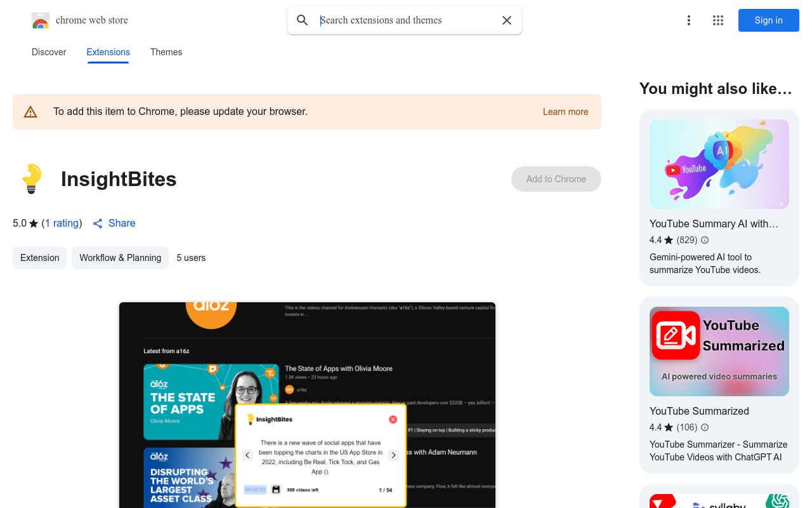Click the search magnifier icon
The height and width of the screenshot is (508, 812).
[x=303, y=20]
